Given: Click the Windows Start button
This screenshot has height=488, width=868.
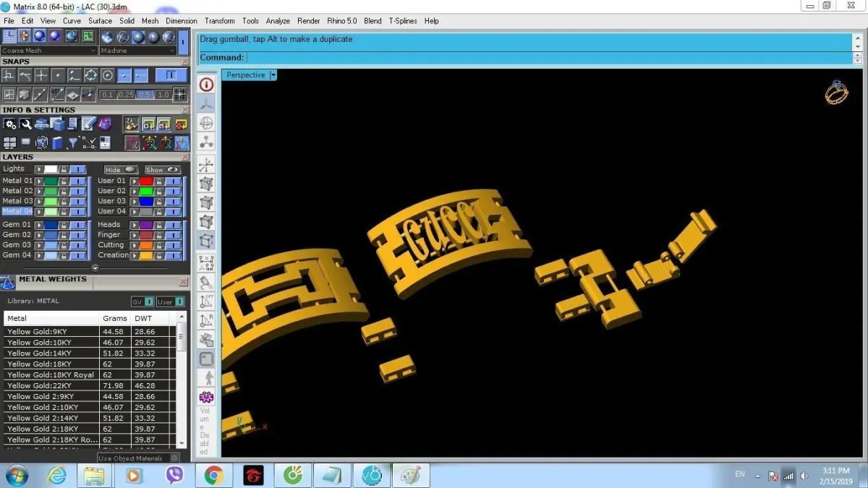Looking at the screenshot, I should click(16, 475).
